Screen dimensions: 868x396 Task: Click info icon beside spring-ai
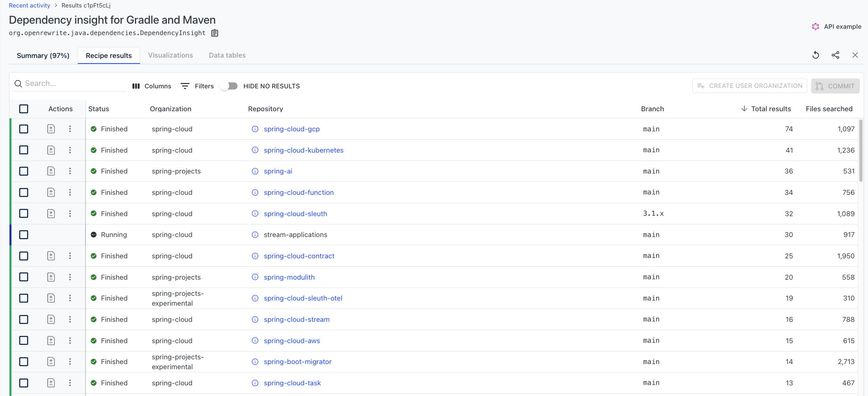[x=255, y=171]
